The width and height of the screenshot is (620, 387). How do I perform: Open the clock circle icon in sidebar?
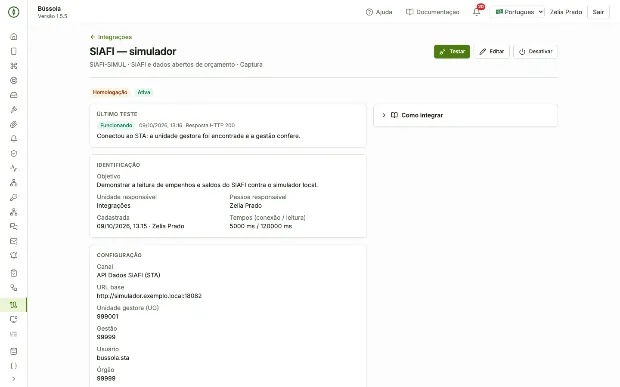(x=13, y=153)
